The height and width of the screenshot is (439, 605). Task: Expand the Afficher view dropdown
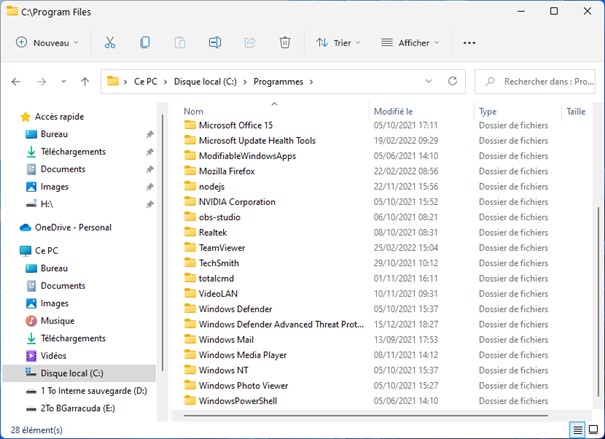[x=410, y=43]
